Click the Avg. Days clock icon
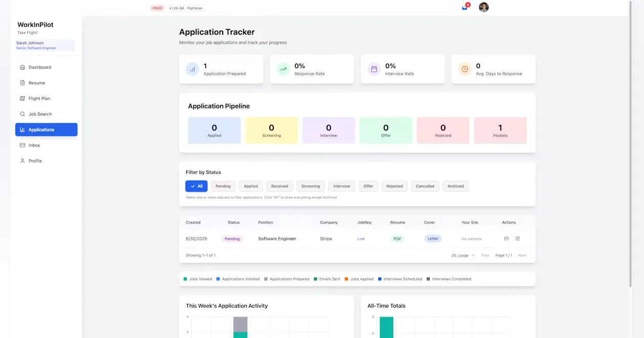Viewport: 644px width, 338px height. pyautogui.click(x=465, y=69)
